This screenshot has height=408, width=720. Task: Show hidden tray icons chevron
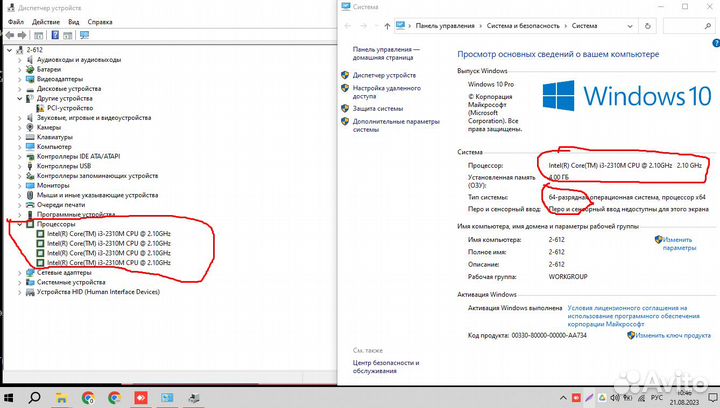click(x=563, y=398)
